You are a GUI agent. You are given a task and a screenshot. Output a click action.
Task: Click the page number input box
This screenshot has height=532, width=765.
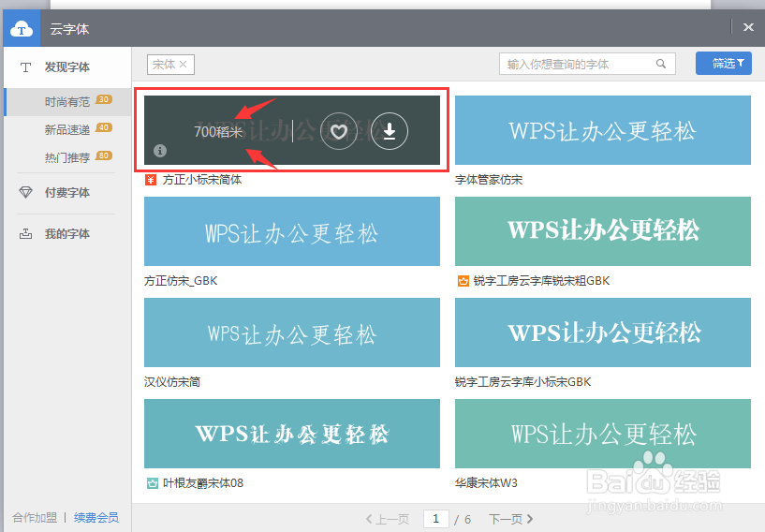[x=435, y=518]
